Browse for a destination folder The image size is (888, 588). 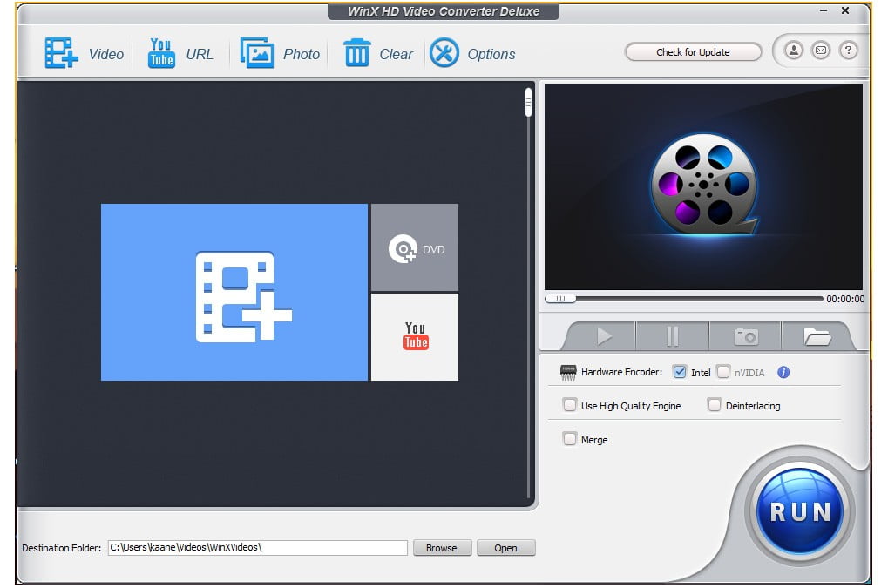[442, 548]
